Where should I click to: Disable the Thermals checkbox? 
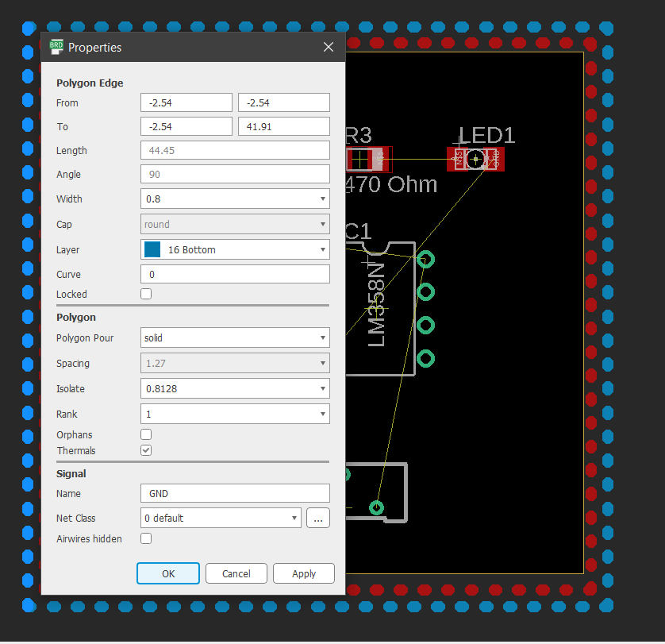click(146, 450)
